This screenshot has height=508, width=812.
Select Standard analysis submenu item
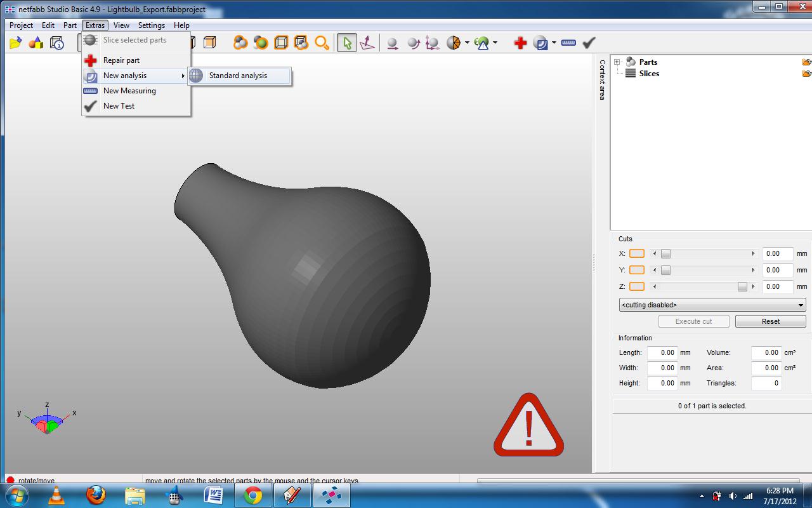pyautogui.click(x=239, y=76)
